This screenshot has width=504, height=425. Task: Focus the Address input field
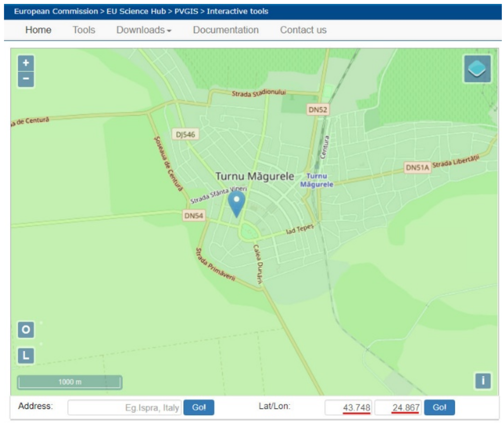(125, 407)
